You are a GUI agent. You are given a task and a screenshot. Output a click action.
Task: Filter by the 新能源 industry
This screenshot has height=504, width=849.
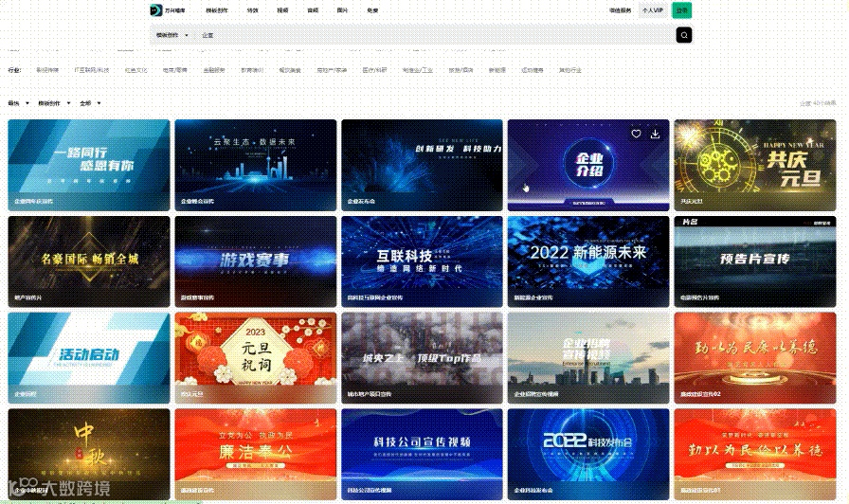(497, 70)
